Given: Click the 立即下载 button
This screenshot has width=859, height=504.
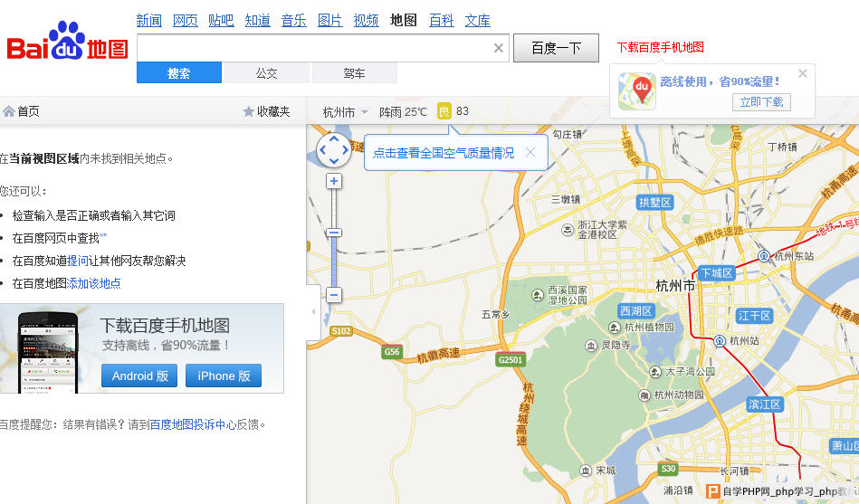Looking at the screenshot, I should (761, 102).
